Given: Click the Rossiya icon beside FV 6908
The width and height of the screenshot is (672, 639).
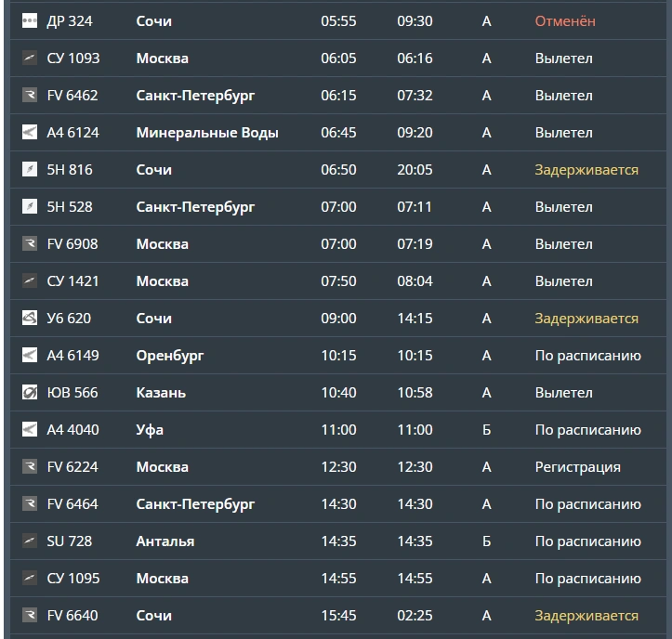Looking at the screenshot, I should (30, 243).
